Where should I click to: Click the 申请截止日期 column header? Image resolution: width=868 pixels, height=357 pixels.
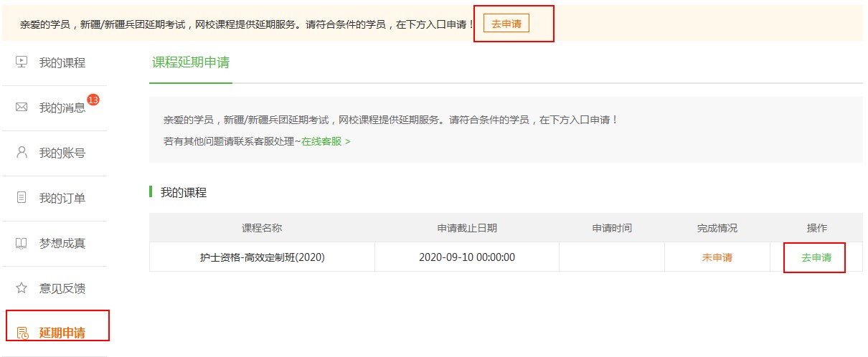pos(467,228)
